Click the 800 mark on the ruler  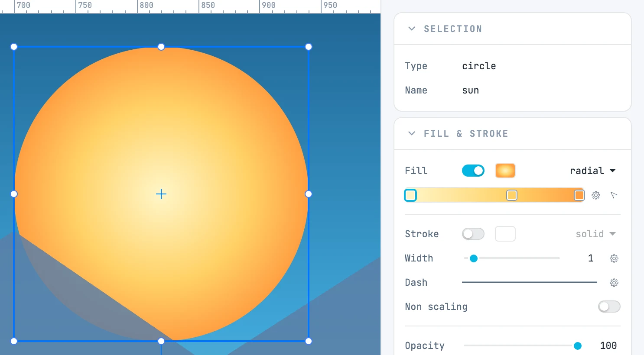click(146, 5)
